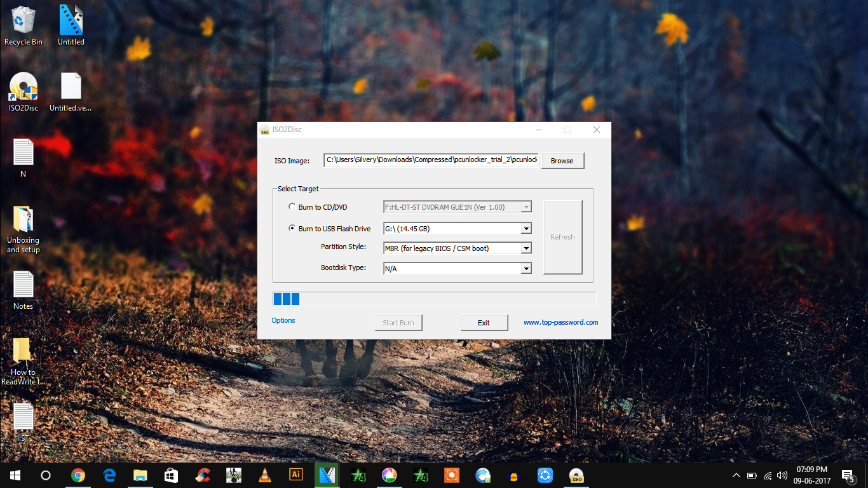
Task: Click the Bootdisk Type label text
Action: (x=343, y=268)
